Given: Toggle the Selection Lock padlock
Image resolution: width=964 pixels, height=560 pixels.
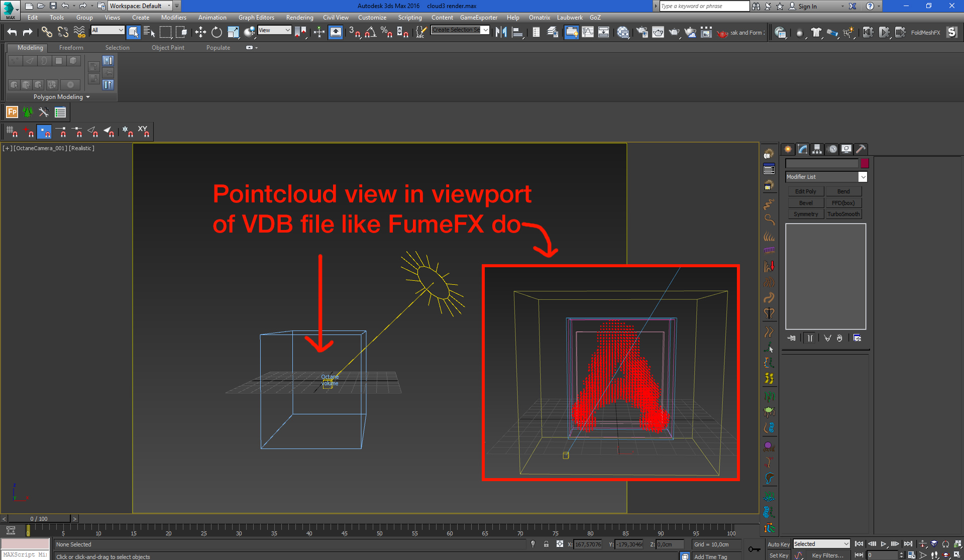Looking at the screenshot, I should pyautogui.click(x=546, y=544).
